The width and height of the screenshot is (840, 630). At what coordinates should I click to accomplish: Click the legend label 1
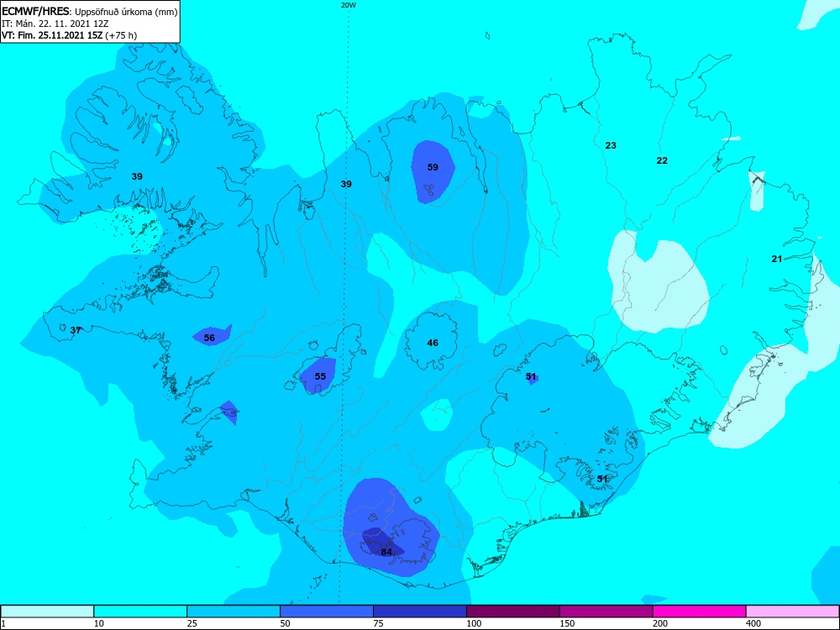3,623
